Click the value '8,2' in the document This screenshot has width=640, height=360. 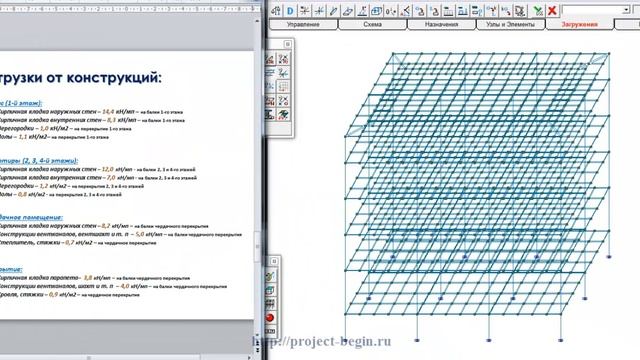click(x=106, y=226)
